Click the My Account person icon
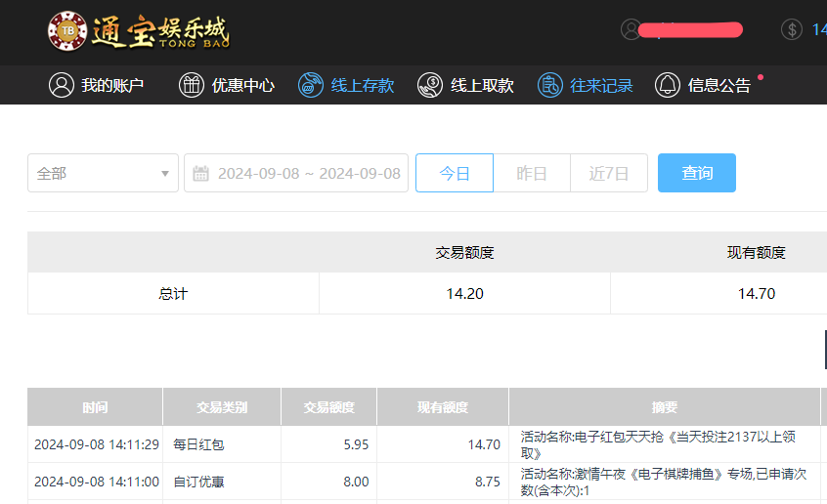827x504 pixels. [62, 85]
